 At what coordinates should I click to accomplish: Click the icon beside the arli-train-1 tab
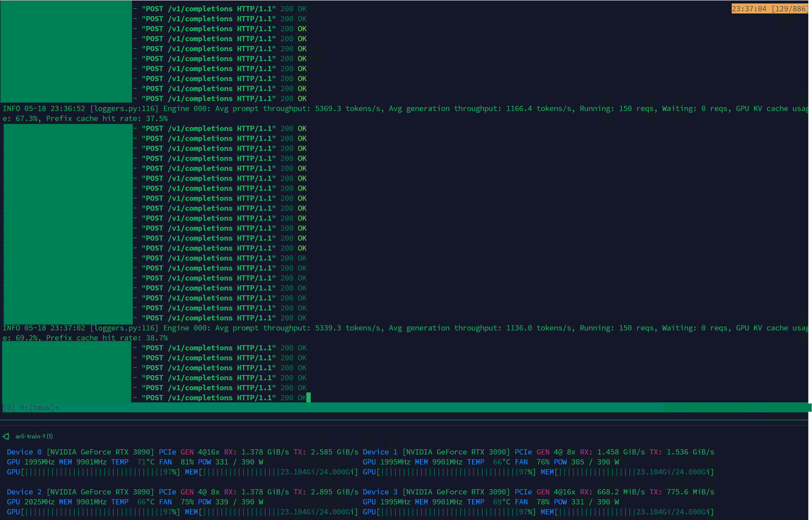pyautogui.click(x=7, y=436)
